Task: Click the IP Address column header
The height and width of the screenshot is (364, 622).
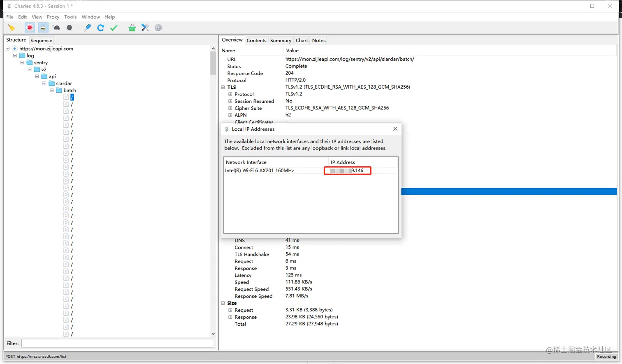Action: coord(363,162)
